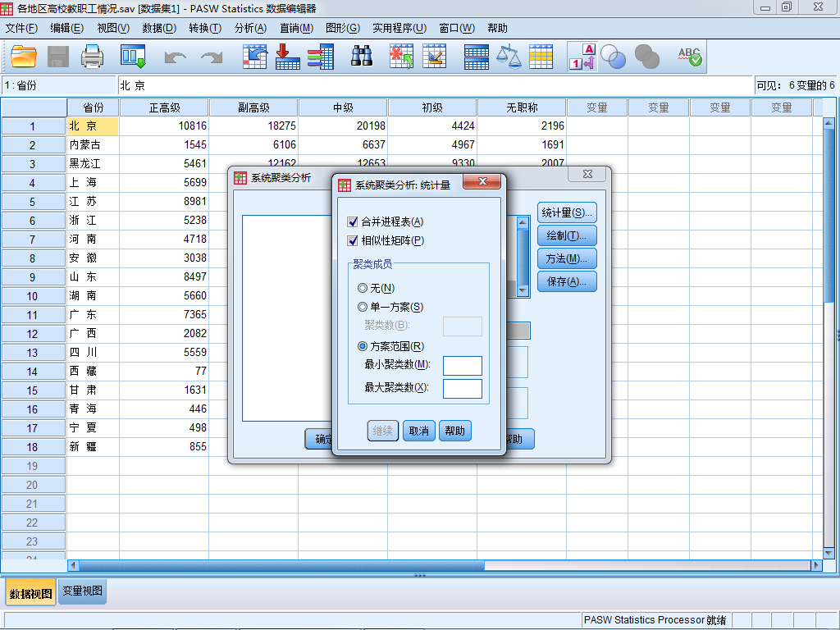The image size is (840, 630).
Task: Click the Go to variable icon
Action: 287,57
